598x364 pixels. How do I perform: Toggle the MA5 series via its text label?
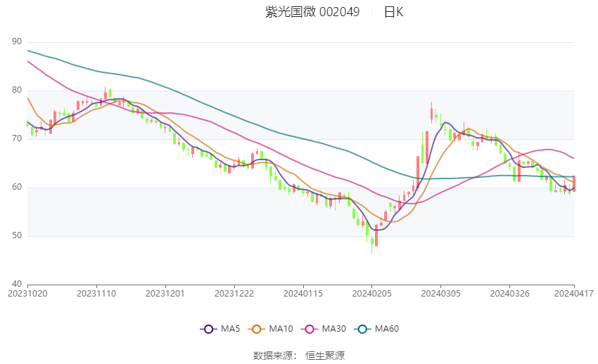tap(231, 328)
